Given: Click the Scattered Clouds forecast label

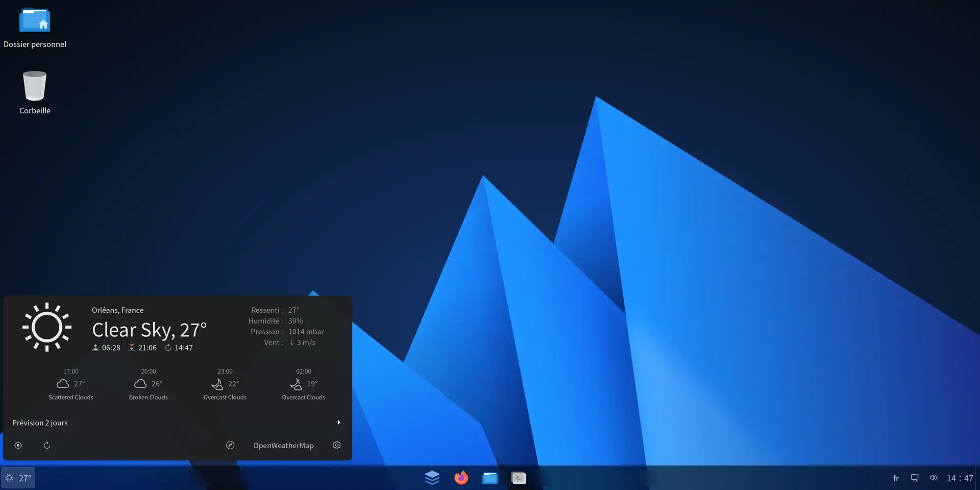Looking at the screenshot, I should point(71,397).
